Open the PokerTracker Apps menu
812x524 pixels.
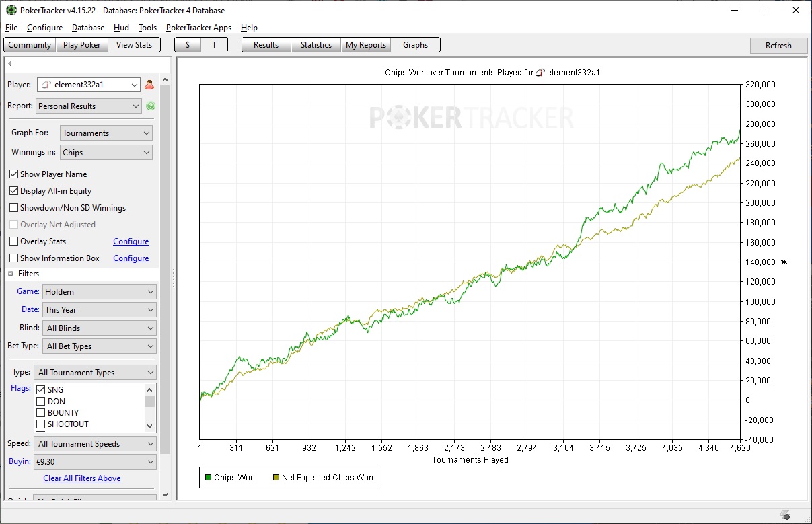click(198, 28)
